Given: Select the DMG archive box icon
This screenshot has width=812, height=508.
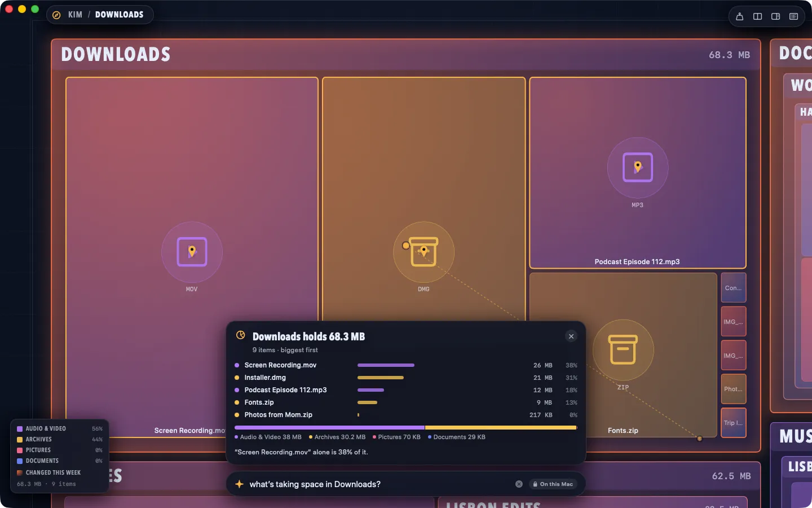Looking at the screenshot, I should pos(424,252).
